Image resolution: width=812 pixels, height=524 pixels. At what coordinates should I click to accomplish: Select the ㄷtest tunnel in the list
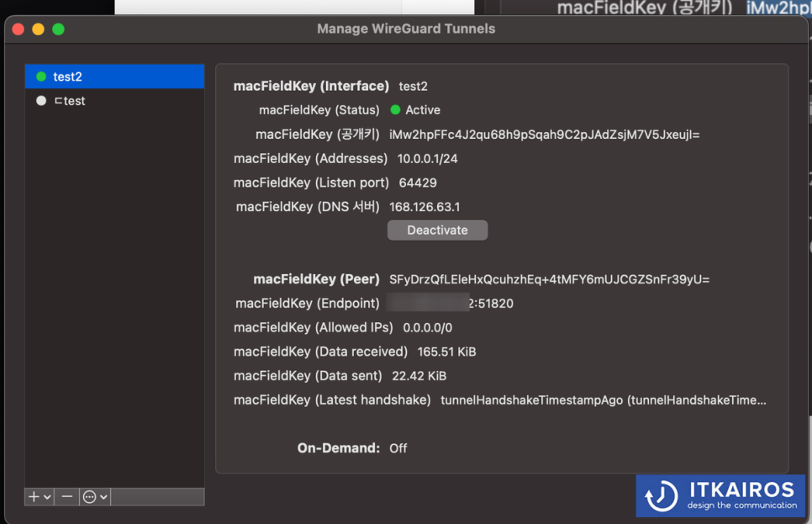pos(114,101)
